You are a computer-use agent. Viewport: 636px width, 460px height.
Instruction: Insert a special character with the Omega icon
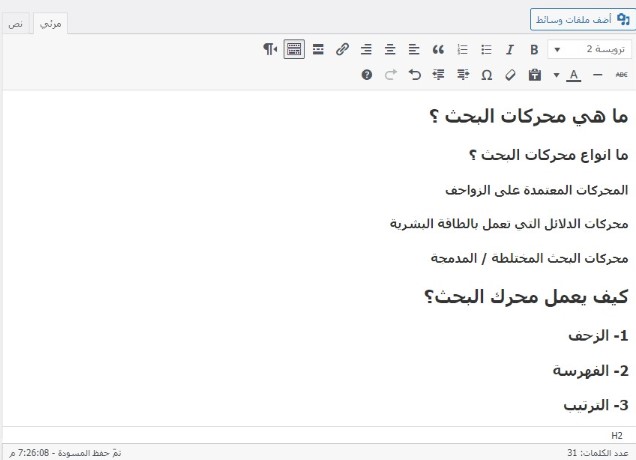[x=486, y=75]
